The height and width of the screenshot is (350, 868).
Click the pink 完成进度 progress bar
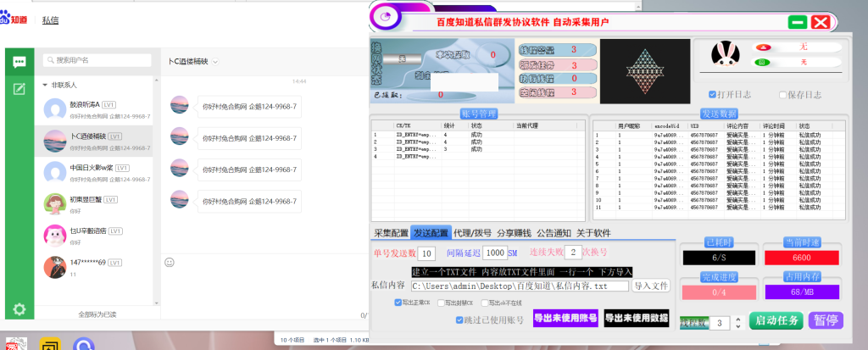715,292
